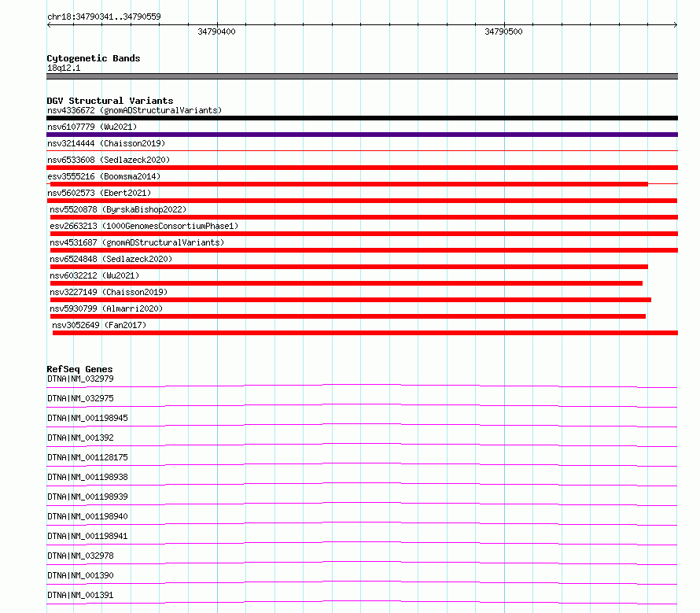Click the red bar under nsv6032212
The width and height of the screenshot is (700, 613).
[x=346, y=283]
